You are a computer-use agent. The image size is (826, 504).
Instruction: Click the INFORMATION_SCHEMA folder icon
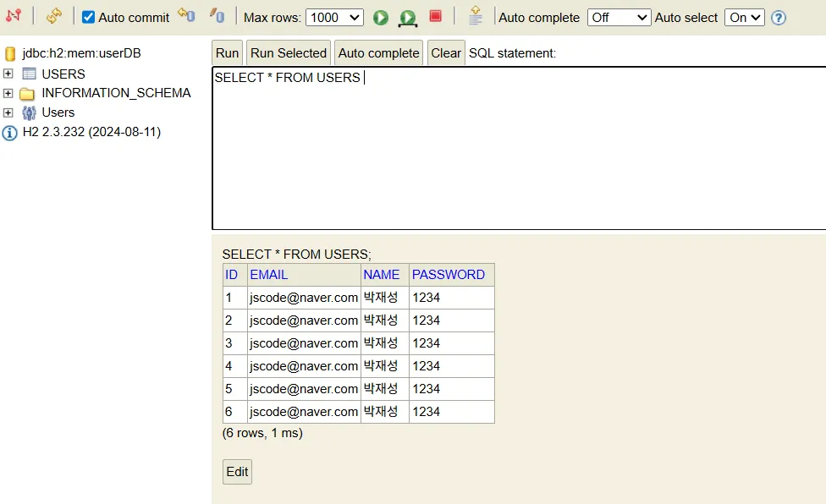click(x=27, y=94)
